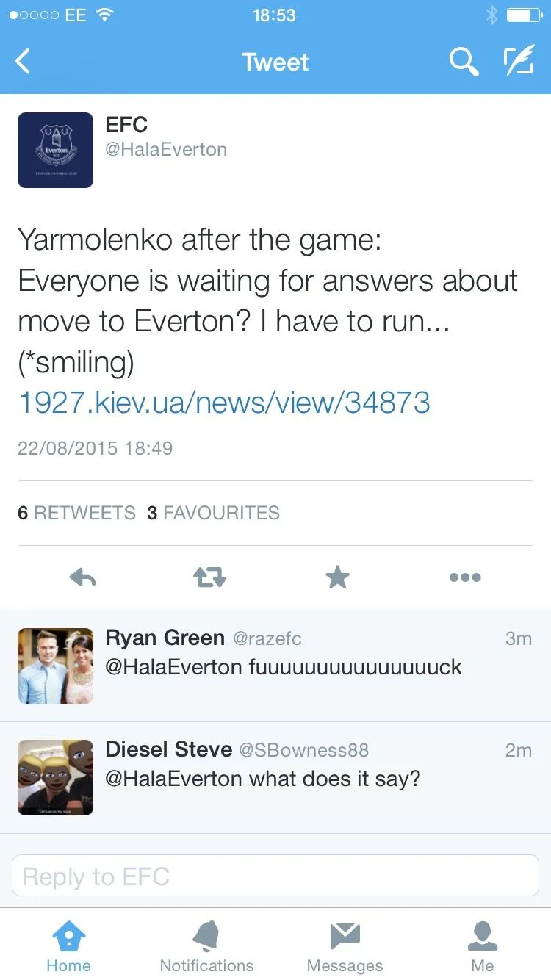This screenshot has height=980, width=551.
Task: Switch to the Home tab
Action: click(69, 946)
